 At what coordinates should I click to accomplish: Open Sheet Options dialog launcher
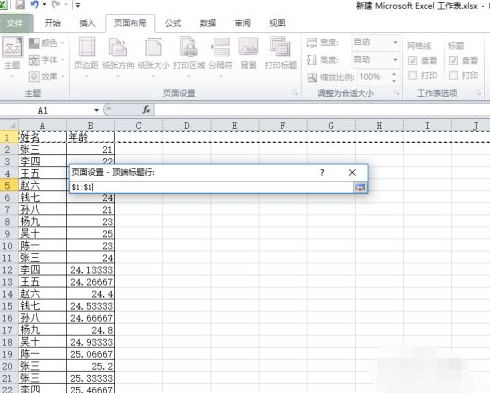pos(479,93)
